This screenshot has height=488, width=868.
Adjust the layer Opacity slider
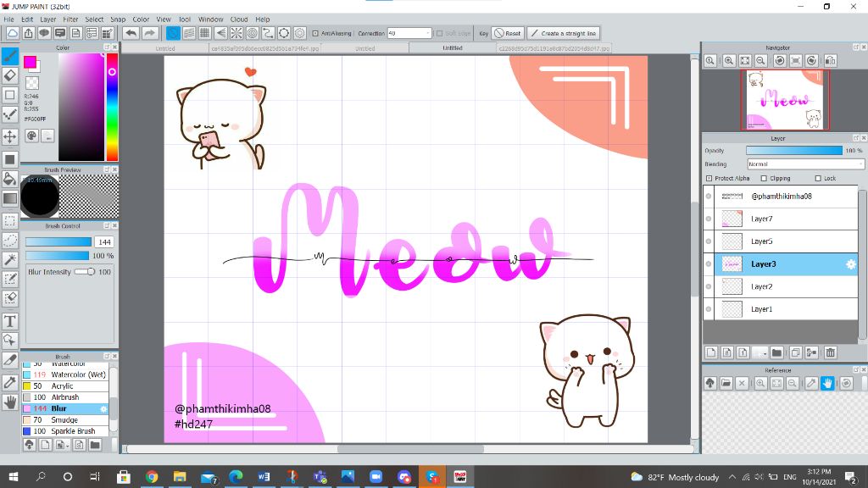click(x=793, y=151)
